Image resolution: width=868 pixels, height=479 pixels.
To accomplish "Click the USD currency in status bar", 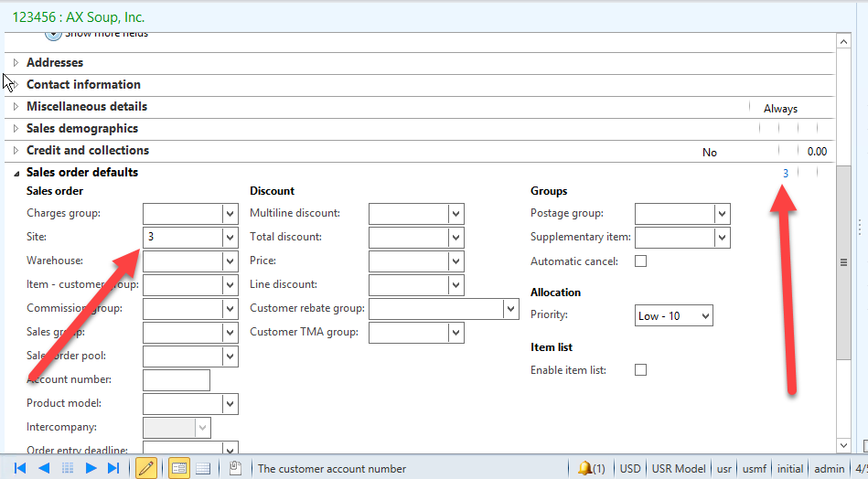I will 629,468.
